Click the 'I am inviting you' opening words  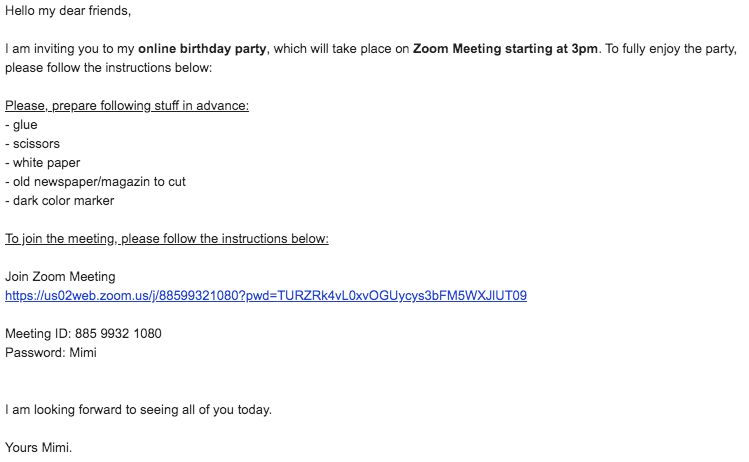pyautogui.click(x=52, y=49)
